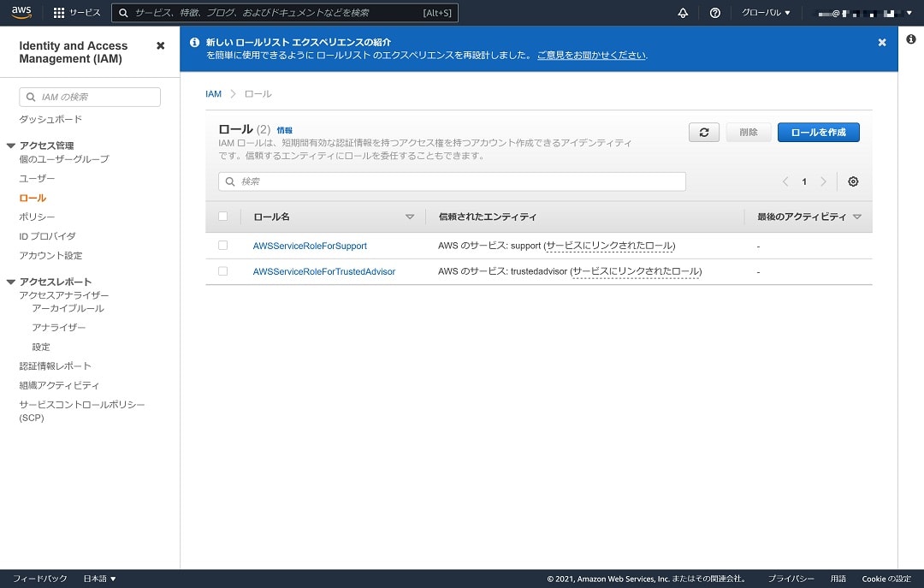Collapse the アクセス管理 section
Viewport: 924px width, 588px height.
(10, 146)
